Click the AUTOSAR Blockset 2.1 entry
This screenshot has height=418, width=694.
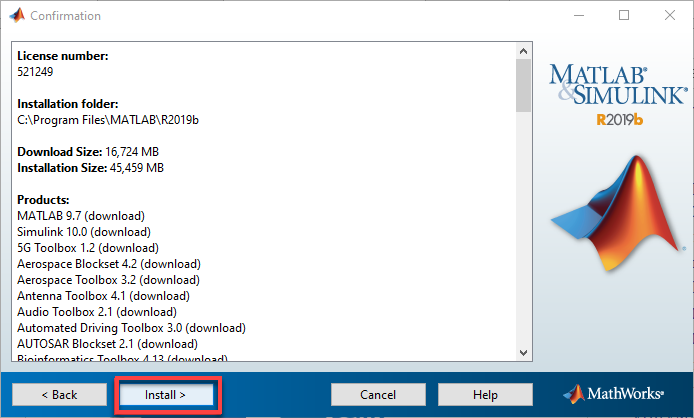click(108, 344)
